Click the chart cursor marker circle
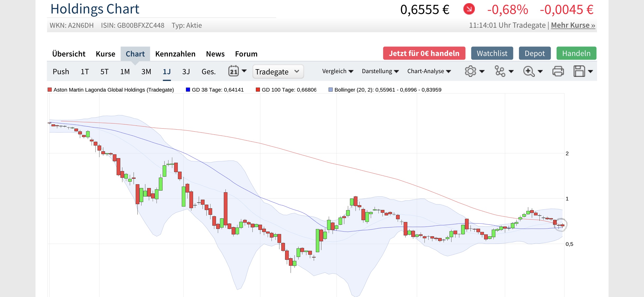Viewport: 644px width, 297px height. click(x=560, y=225)
